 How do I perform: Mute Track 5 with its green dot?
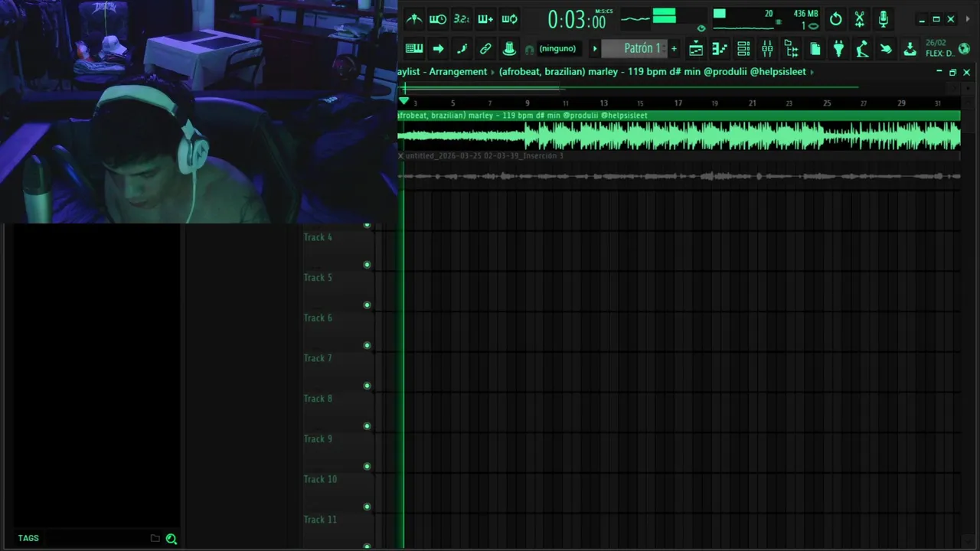[x=367, y=305]
